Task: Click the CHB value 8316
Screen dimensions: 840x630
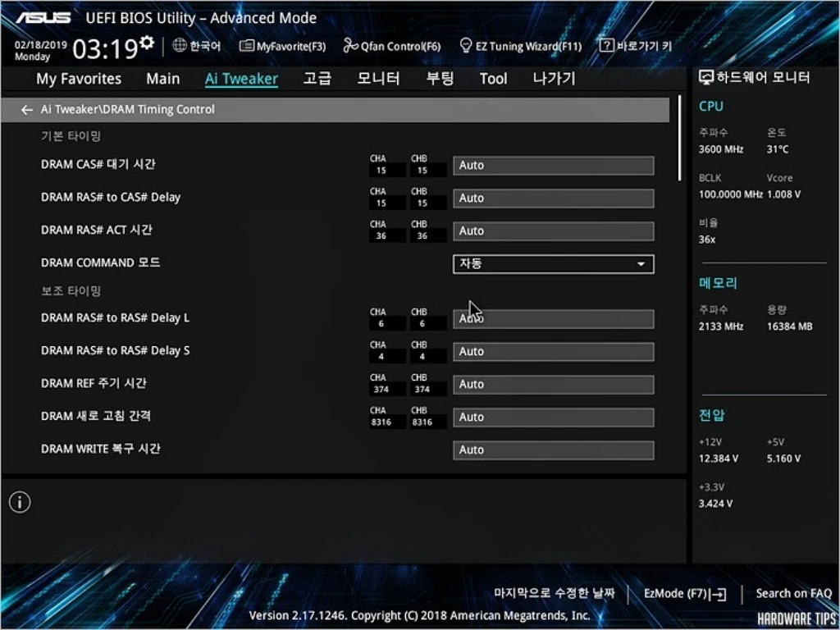Action: click(422, 422)
